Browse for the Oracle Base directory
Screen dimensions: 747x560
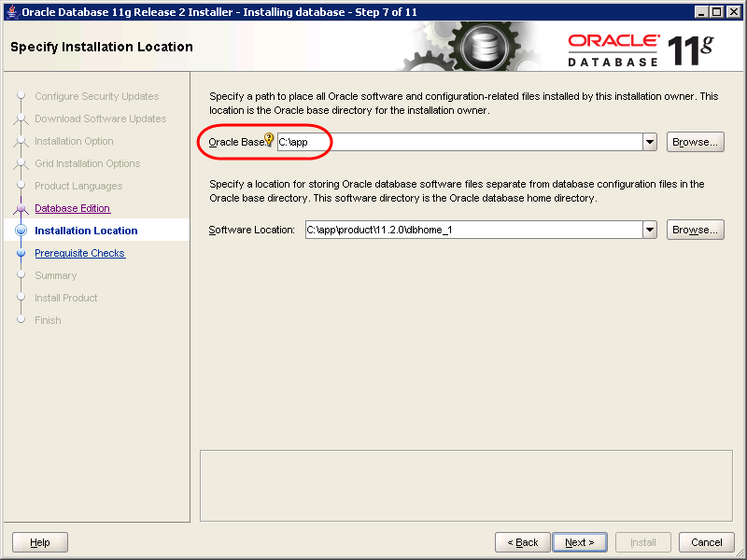click(695, 142)
